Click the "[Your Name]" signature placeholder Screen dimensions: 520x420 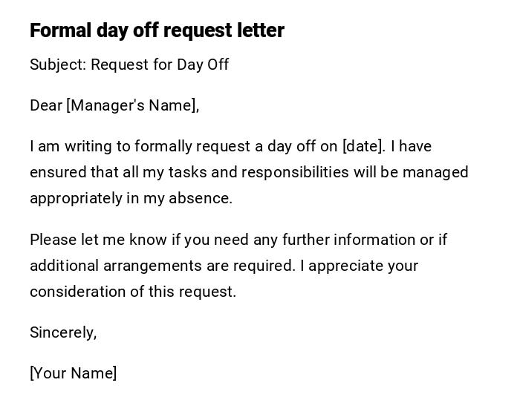(73, 373)
